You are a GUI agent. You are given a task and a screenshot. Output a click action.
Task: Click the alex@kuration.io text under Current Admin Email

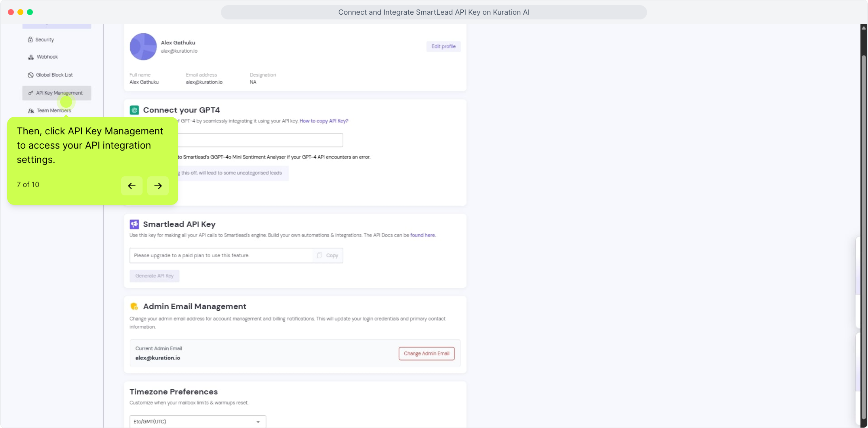click(x=158, y=358)
